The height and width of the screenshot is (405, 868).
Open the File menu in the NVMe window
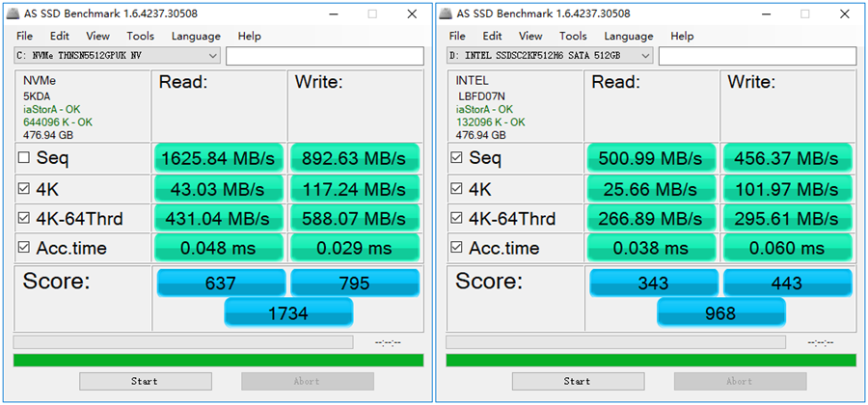[24, 36]
